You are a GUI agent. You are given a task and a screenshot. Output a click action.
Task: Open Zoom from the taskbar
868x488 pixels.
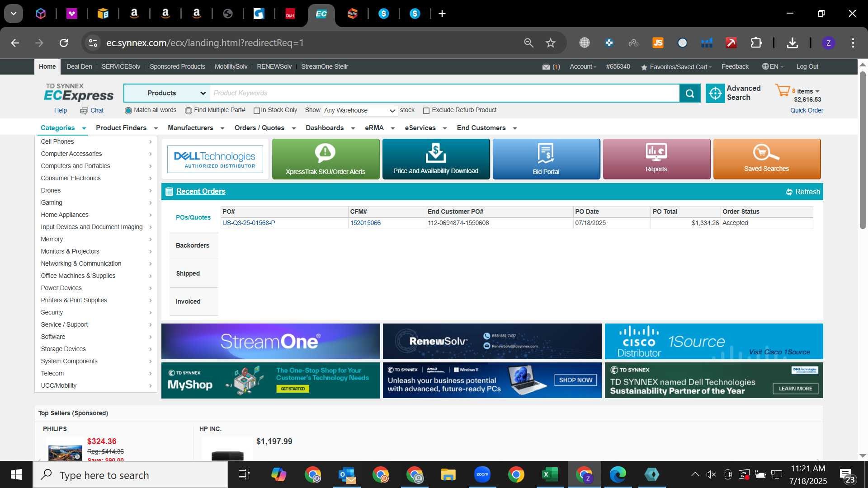(482, 474)
